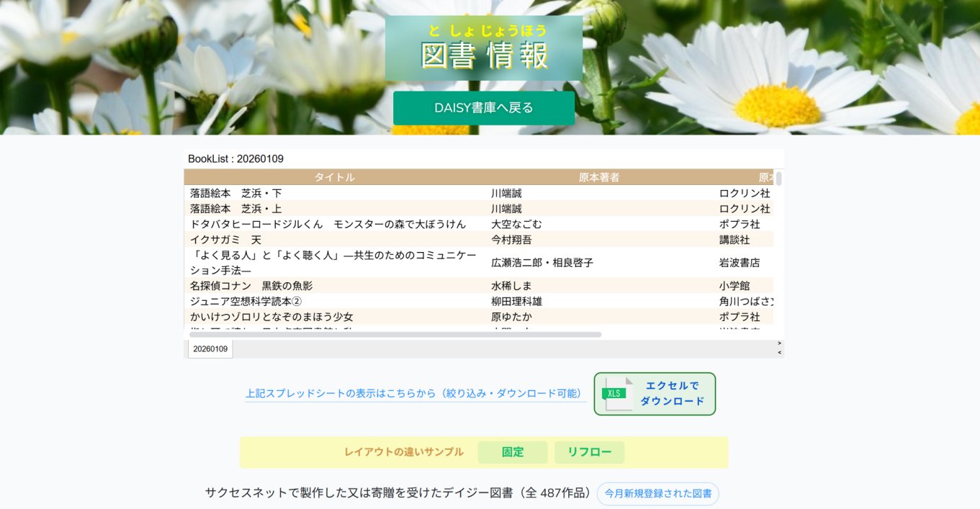Open 今月新規登録された図書 list
Viewport: 980px width, 509px height.
657,494
